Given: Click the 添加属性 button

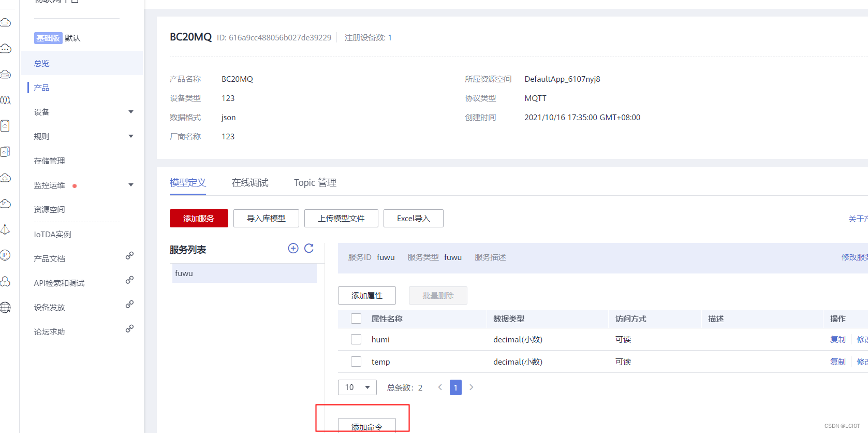Looking at the screenshot, I should [367, 295].
